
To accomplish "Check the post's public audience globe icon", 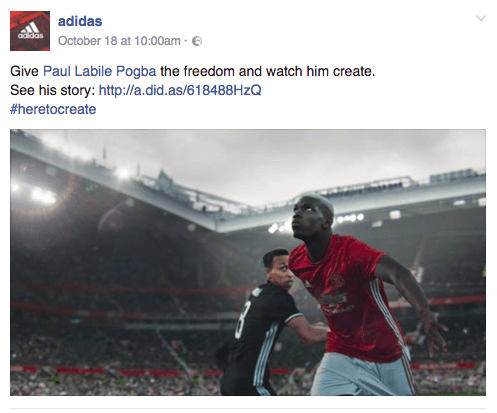I will tap(197, 41).
